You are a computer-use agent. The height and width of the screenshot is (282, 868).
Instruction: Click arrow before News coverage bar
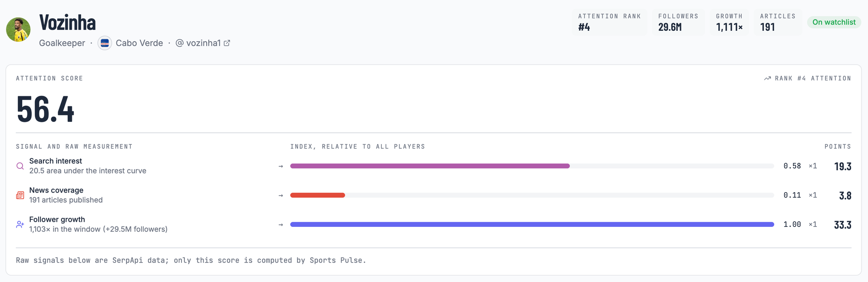coord(281,196)
